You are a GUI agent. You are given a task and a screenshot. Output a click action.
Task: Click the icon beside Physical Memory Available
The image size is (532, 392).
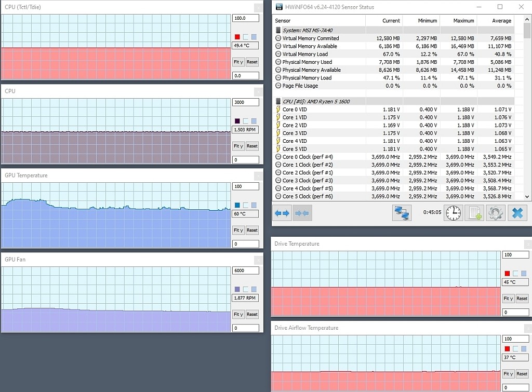pyautogui.click(x=278, y=70)
